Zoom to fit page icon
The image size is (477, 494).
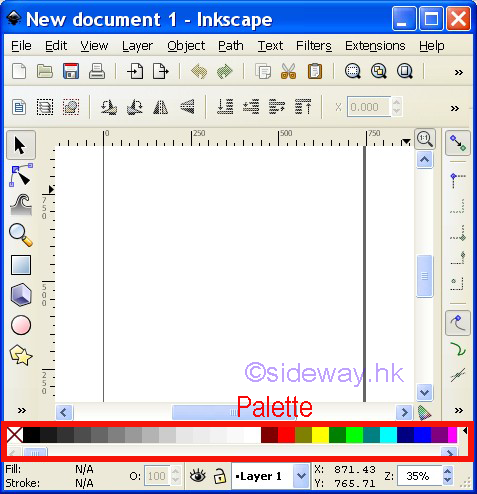pos(405,71)
